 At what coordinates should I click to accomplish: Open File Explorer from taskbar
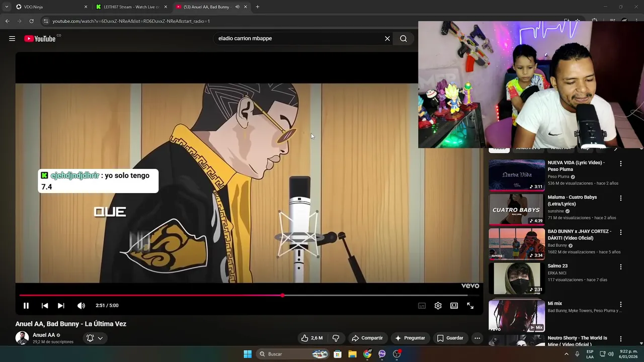pos(353,354)
